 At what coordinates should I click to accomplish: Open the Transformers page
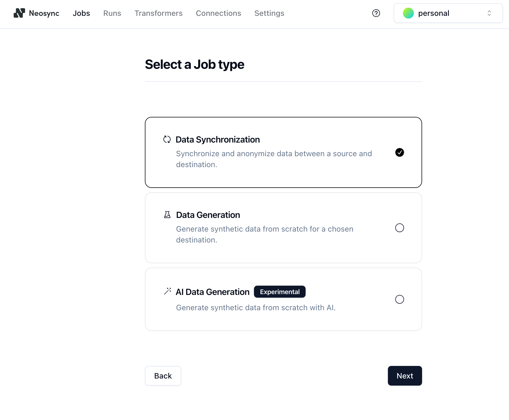pos(158,13)
